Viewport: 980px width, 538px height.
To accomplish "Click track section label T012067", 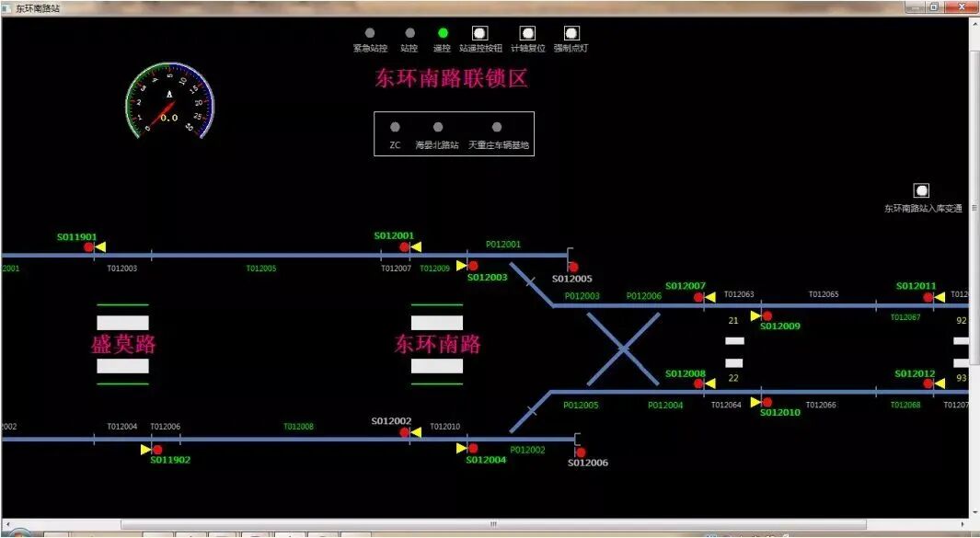I will (x=905, y=317).
